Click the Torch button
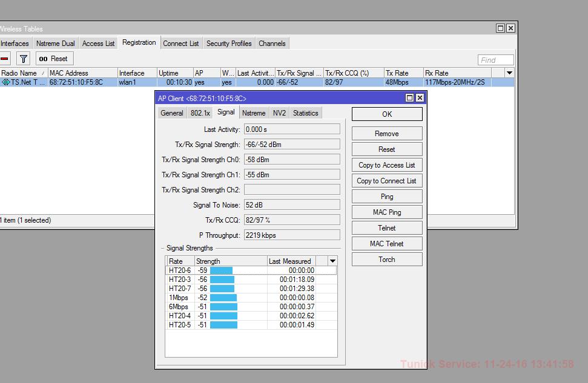 pos(387,260)
